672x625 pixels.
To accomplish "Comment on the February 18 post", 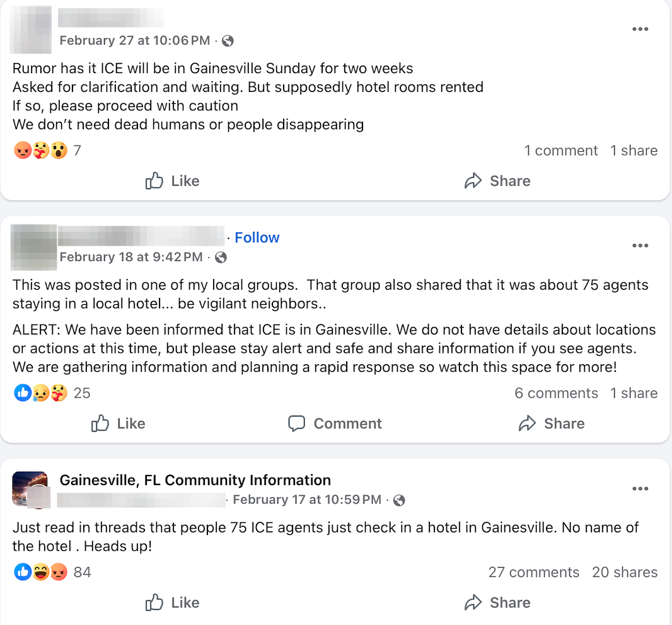I will (x=335, y=423).
